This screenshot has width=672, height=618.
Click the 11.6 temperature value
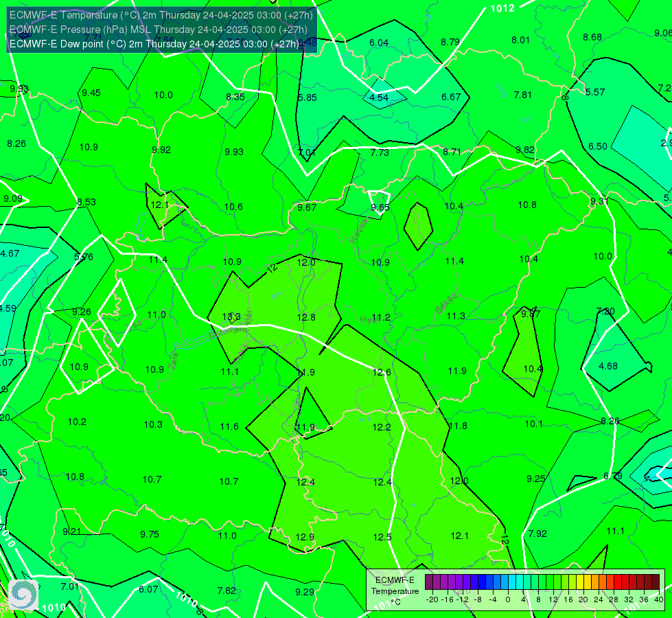229,426
